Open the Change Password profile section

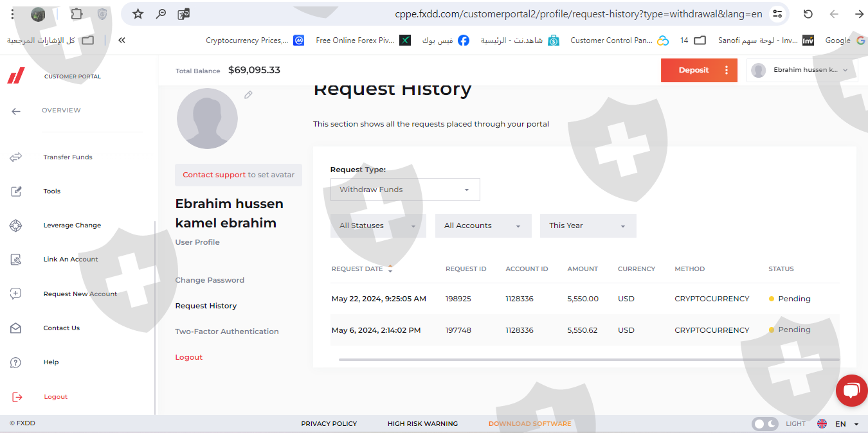point(210,280)
